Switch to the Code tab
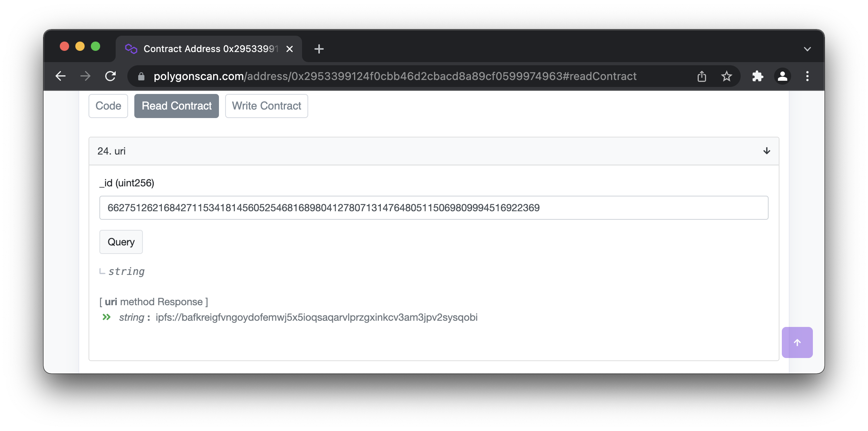Screen dimensions: 868x431 pyautogui.click(x=108, y=106)
